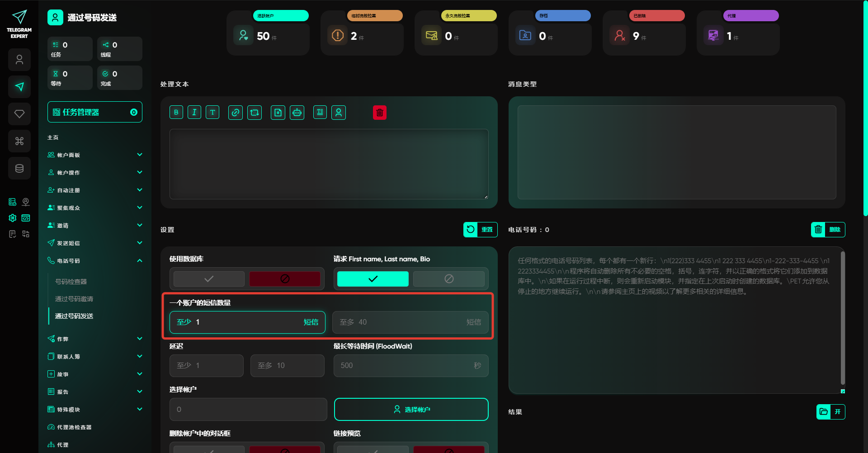Insert a link with the chain icon
This screenshot has width=868, height=453.
pos(236,113)
